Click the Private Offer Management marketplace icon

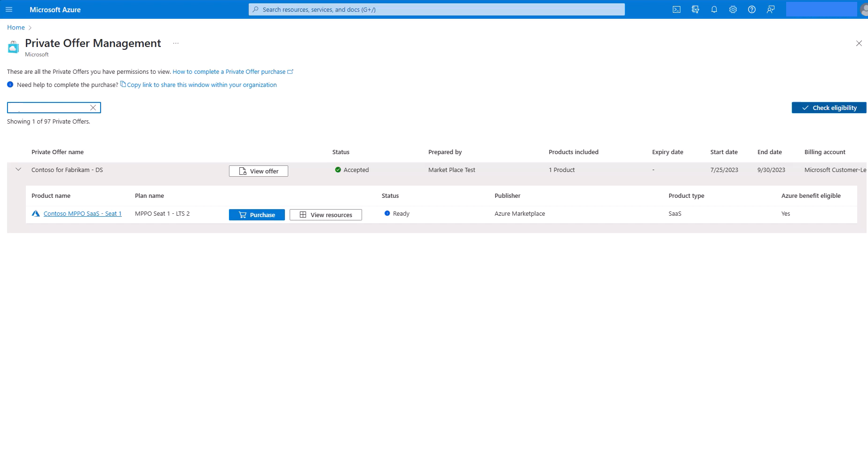coord(14,47)
